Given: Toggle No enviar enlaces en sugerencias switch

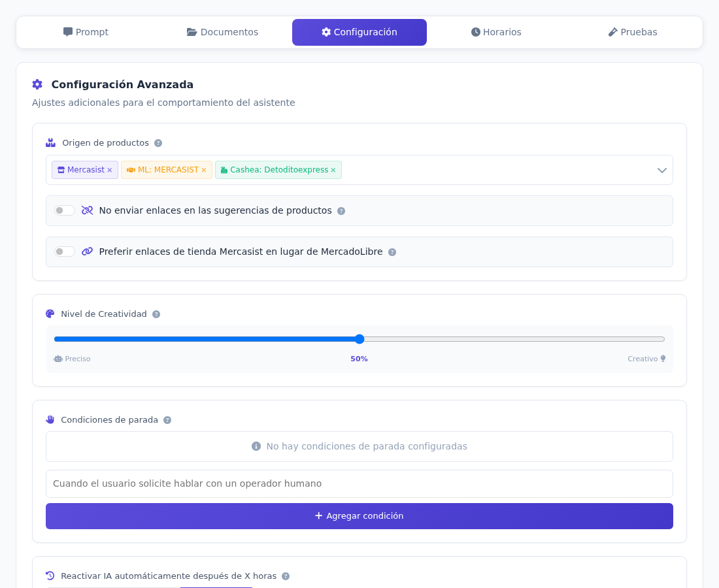Looking at the screenshot, I should pyautogui.click(x=65, y=210).
